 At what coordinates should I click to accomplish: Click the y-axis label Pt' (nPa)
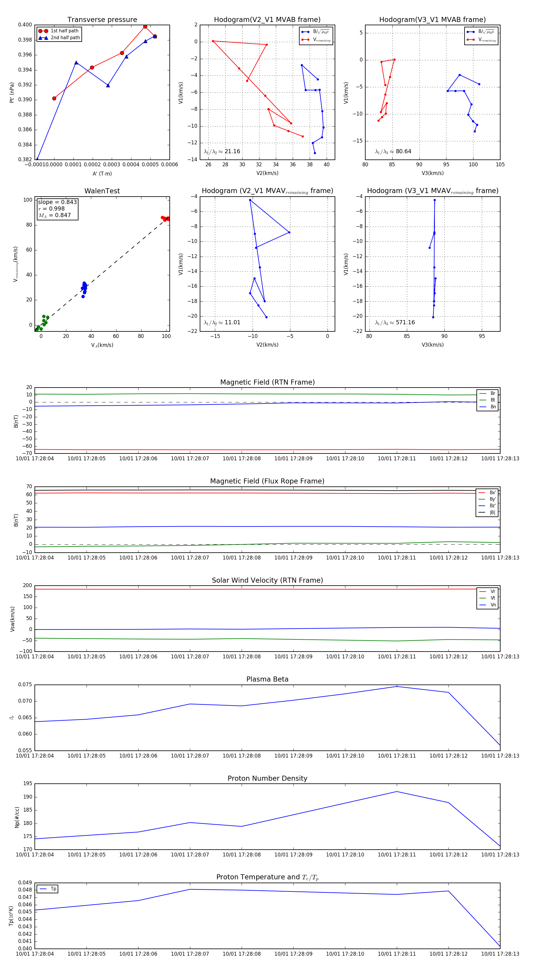click(x=12, y=92)
